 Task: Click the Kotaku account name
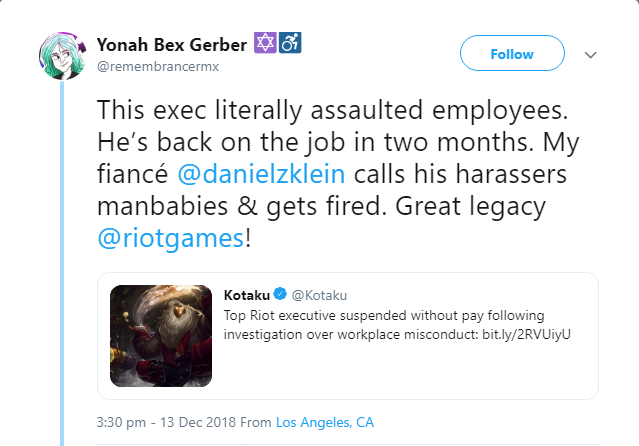click(x=247, y=295)
